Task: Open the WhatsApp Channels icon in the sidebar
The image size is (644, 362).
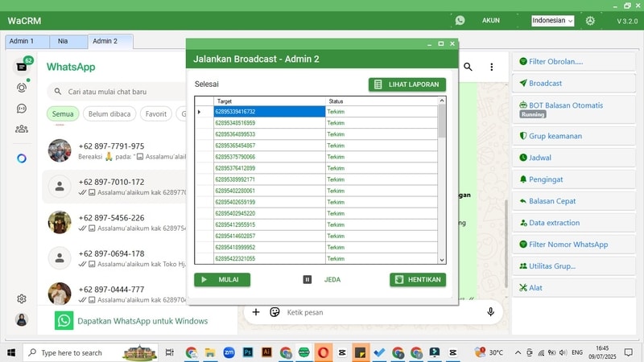Action: point(22,109)
